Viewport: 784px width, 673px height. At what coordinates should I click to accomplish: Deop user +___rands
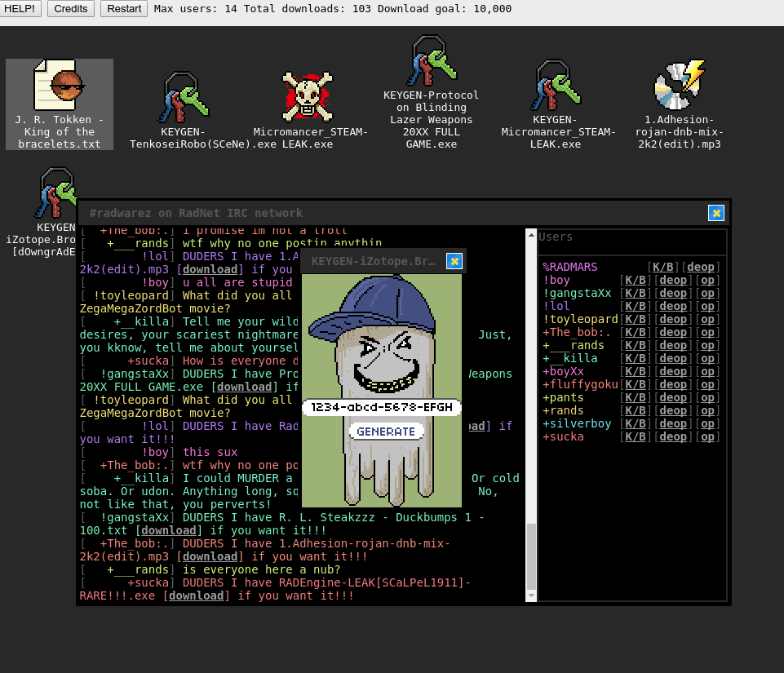pos(673,345)
